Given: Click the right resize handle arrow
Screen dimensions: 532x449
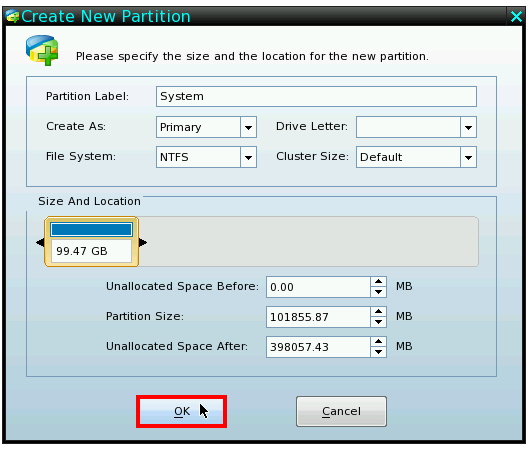Looking at the screenshot, I should coord(143,242).
